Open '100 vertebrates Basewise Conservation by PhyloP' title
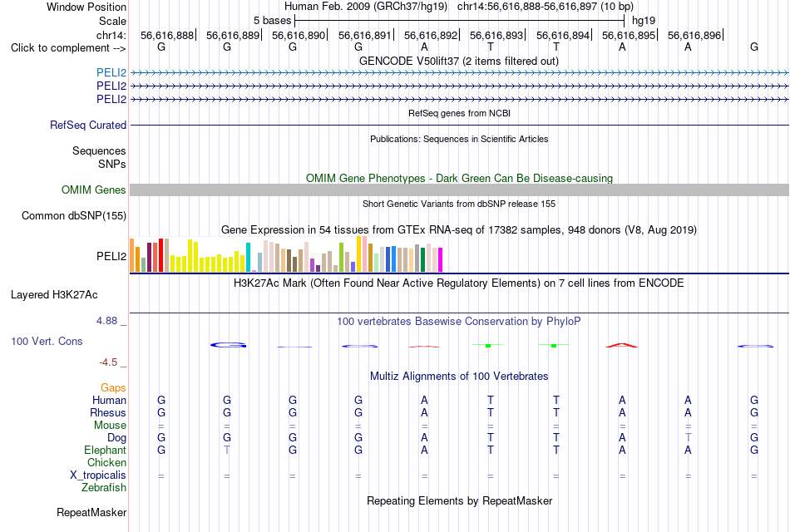The height and width of the screenshot is (532, 790). click(459, 322)
